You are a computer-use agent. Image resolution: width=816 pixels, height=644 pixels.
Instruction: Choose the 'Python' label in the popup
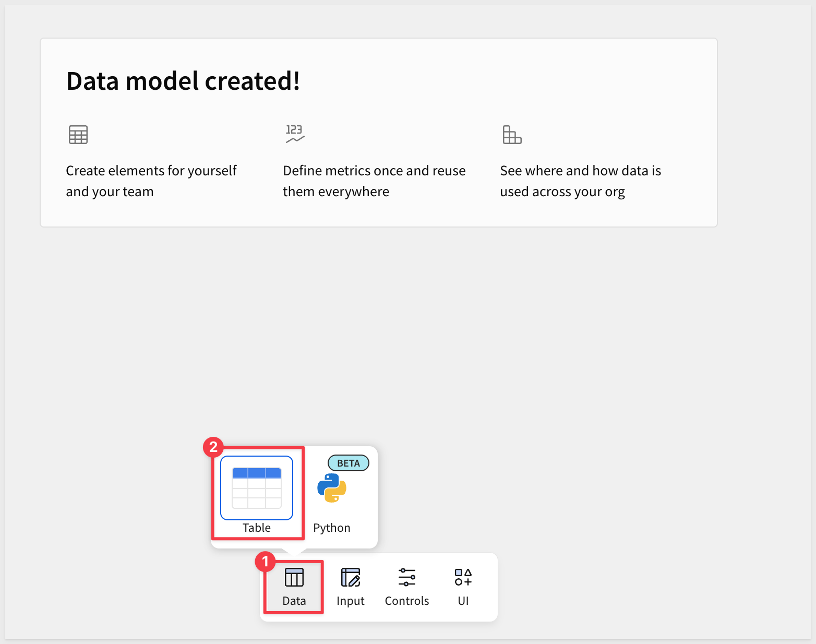click(x=332, y=528)
